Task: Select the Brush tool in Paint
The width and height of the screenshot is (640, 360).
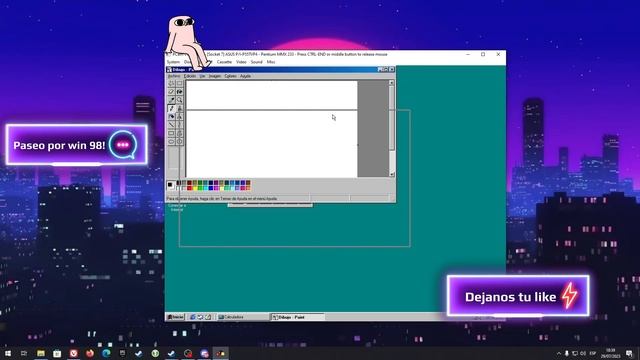Action: click(x=180, y=108)
